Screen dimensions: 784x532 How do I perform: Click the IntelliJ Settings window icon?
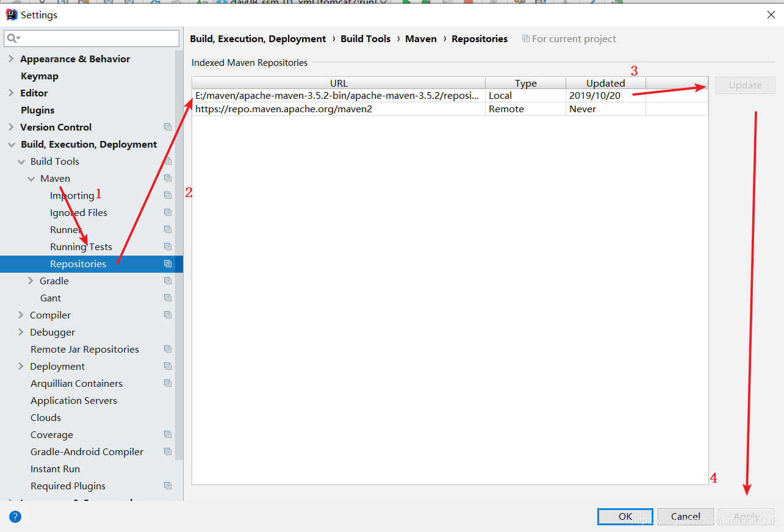(x=12, y=15)
